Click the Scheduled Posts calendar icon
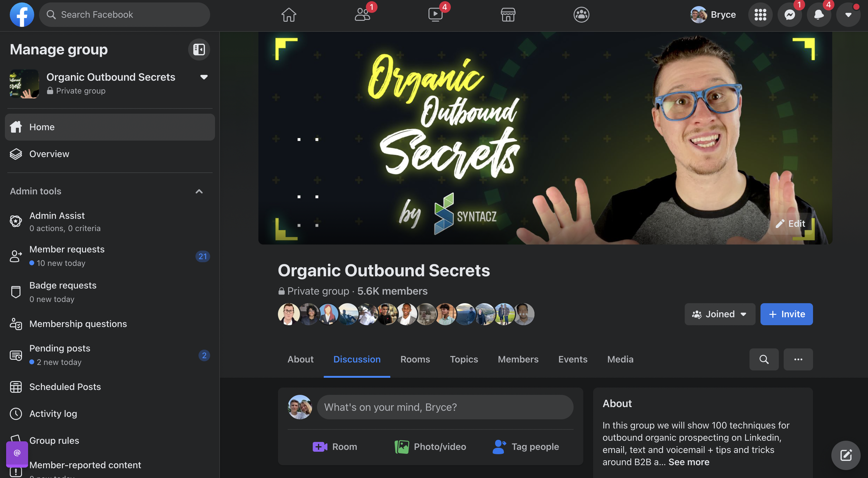 click(16, 387)
